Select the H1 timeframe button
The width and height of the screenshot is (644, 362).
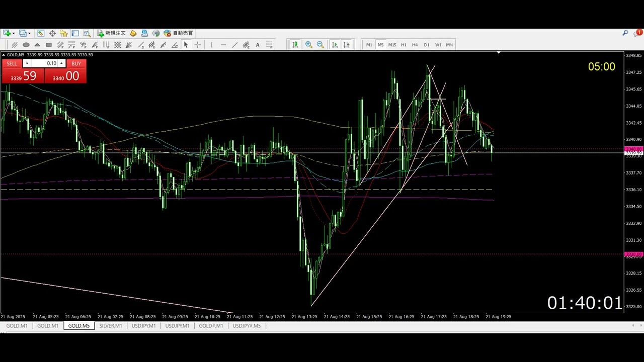404,45
